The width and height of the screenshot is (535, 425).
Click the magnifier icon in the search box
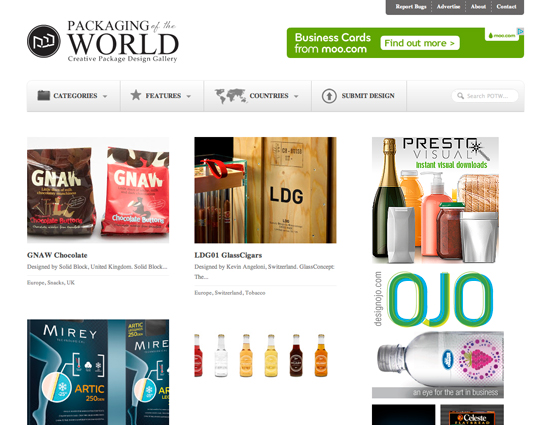pos(461,96)
